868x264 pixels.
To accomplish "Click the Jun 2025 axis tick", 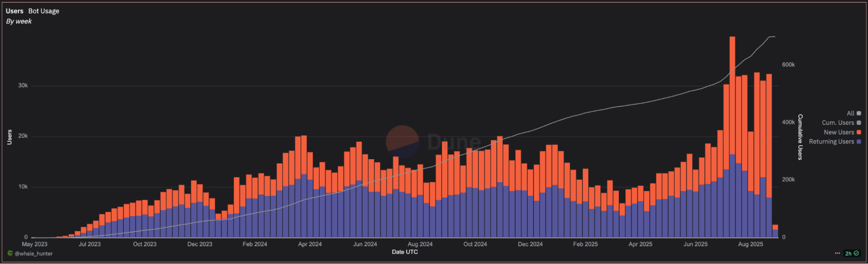I will 696,244.
